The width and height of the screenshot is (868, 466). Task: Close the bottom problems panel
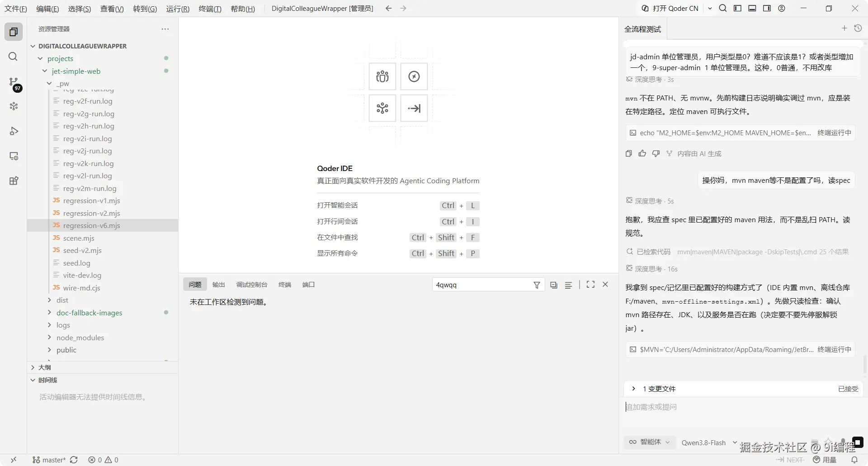(x=605, y=285)
